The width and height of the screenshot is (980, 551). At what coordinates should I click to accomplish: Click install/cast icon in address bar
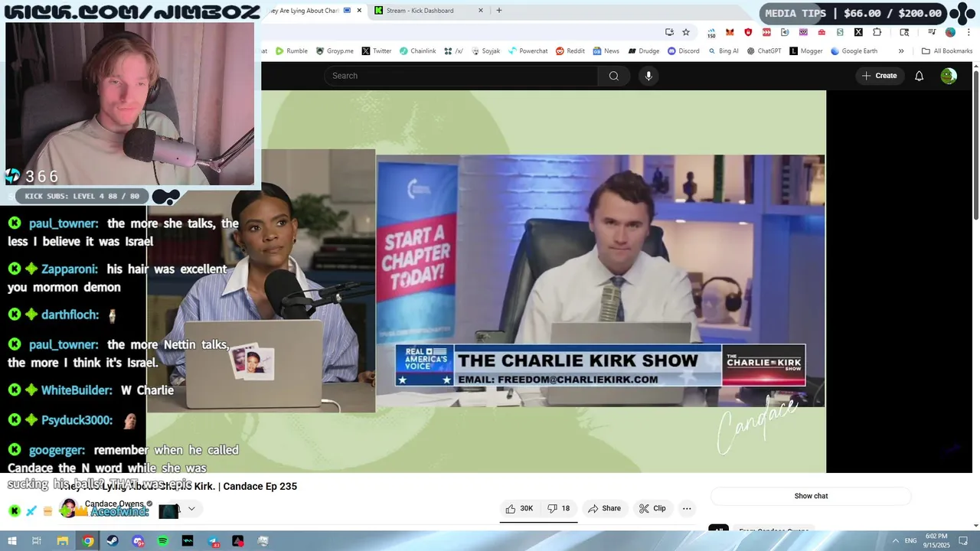[669, 32]
